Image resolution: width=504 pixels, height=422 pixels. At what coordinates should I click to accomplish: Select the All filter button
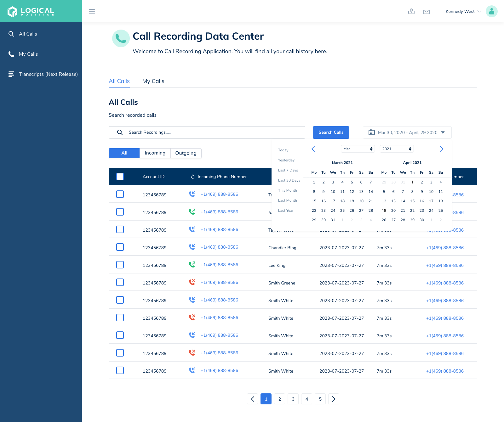point(124,153)
